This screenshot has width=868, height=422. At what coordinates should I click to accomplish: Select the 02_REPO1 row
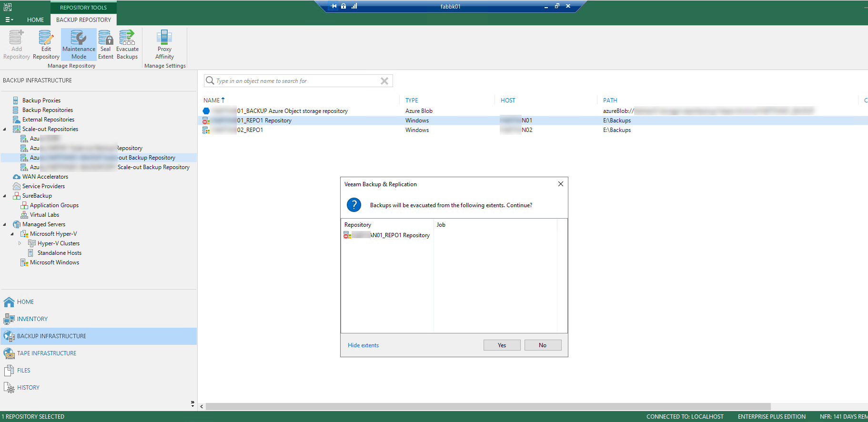(533, 130)
